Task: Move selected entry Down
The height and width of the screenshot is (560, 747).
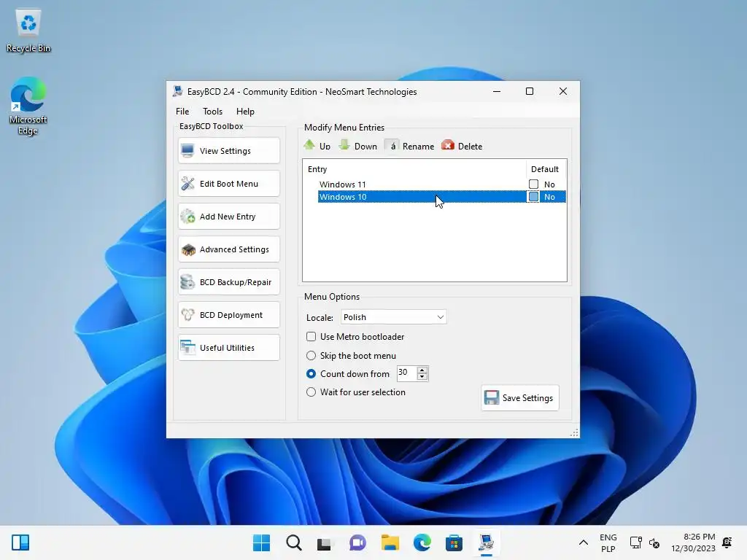Action: [357, 146]
